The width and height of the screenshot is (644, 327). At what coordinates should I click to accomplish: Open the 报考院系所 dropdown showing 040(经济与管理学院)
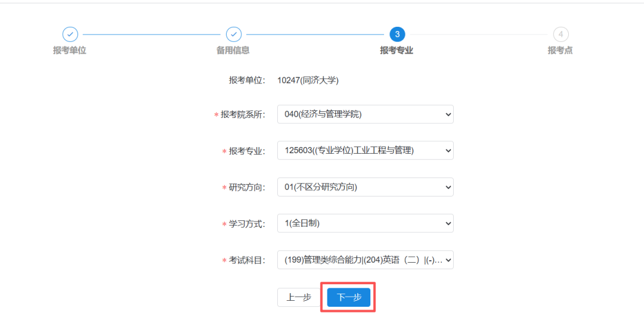(x=365, y=114)
